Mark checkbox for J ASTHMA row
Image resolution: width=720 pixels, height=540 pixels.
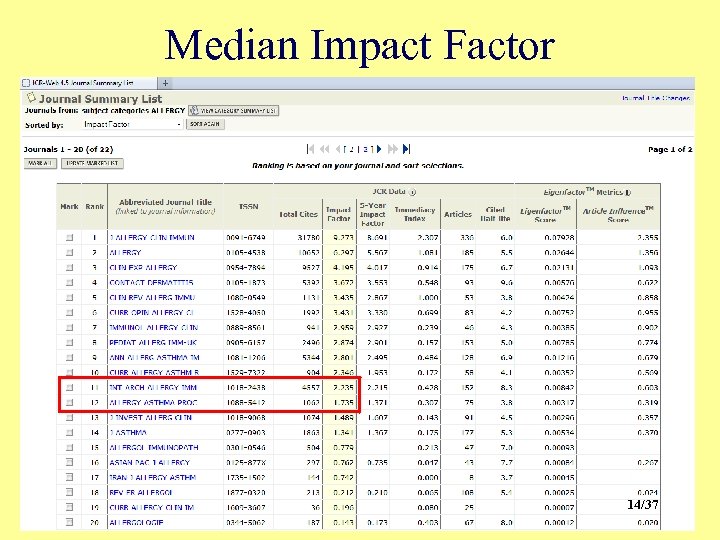[x=69, y=433]
